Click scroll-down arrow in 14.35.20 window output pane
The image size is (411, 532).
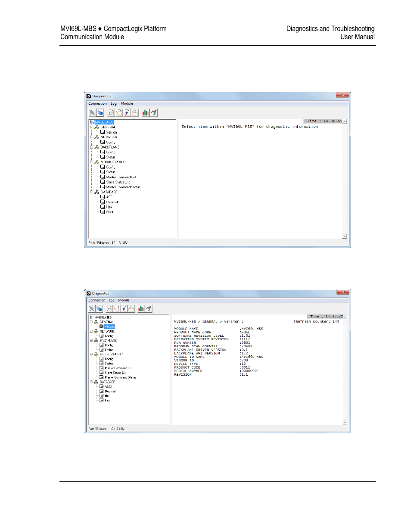[x=345, y=423]
